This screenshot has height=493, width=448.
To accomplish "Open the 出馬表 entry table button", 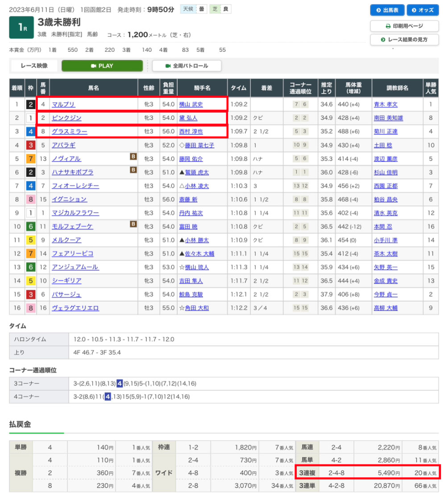I will (x=387, y=10).
